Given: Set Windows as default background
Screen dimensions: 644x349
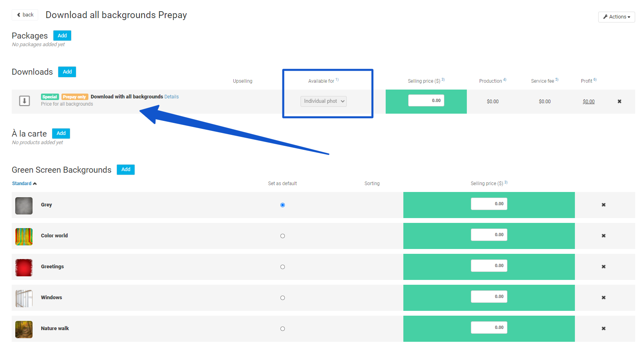Looking at the screenshot, I should click(x=282, y=298).
